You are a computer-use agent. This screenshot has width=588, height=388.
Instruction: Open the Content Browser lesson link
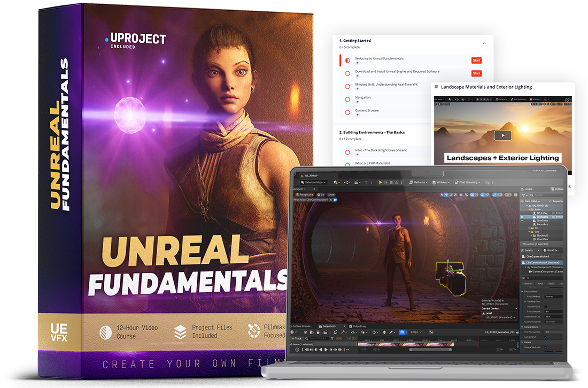point(367,110)
